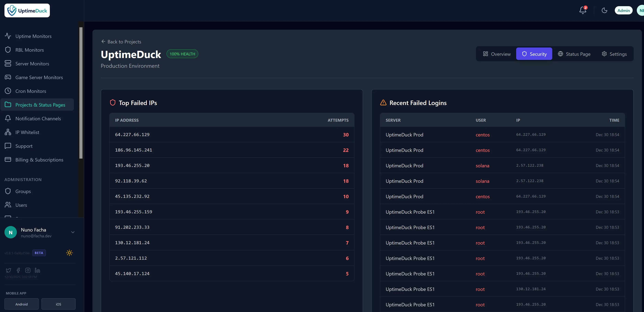Click the BETA version badge

[x=39, y=253]
